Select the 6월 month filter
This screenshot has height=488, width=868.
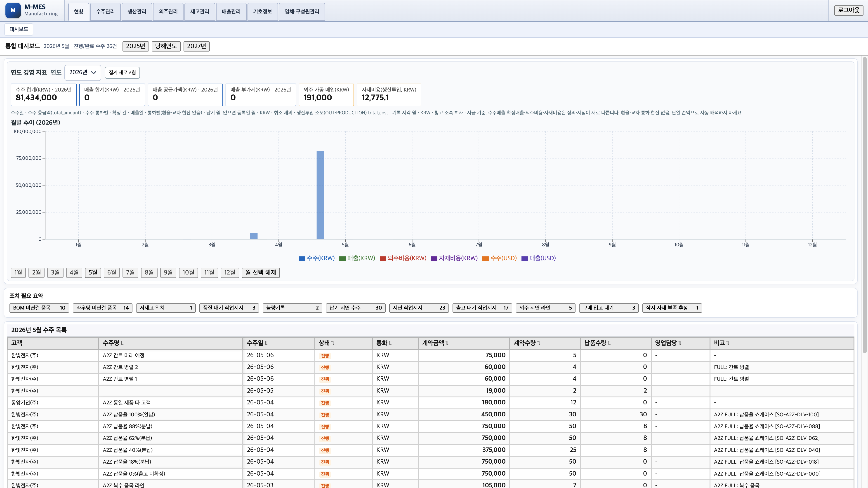[111, 272]
